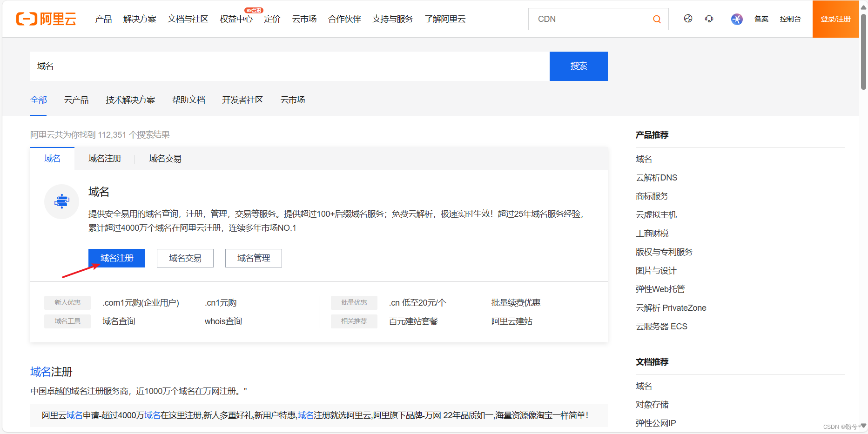868x434 pixels.
Task: Switch to the 帮助文档 tab
Action: click(188, 100)
